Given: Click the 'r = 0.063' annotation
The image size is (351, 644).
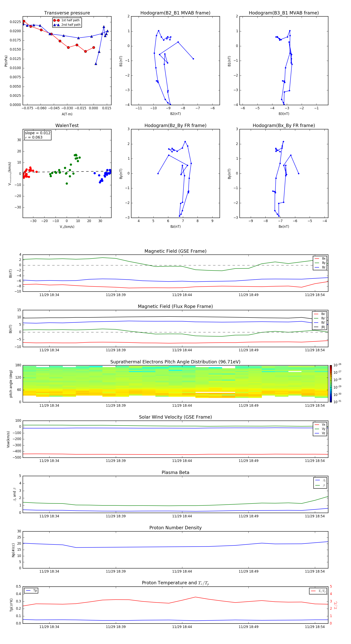Looking at the screenshot, I should tap(34, 137).
